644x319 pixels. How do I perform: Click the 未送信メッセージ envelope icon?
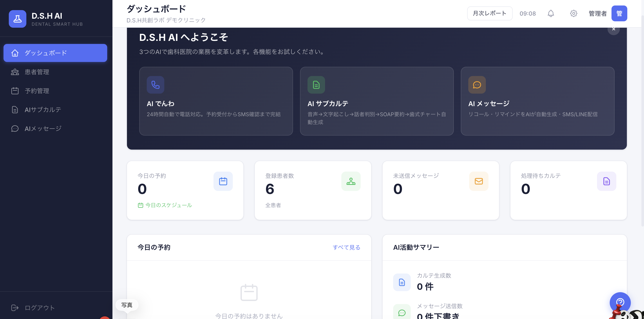[479, 181]
